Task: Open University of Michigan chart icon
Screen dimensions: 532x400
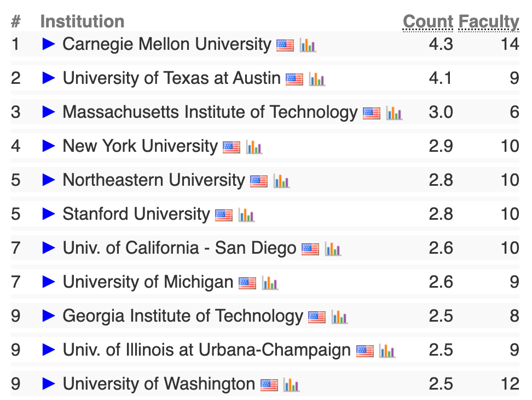Action: point(270,283)
